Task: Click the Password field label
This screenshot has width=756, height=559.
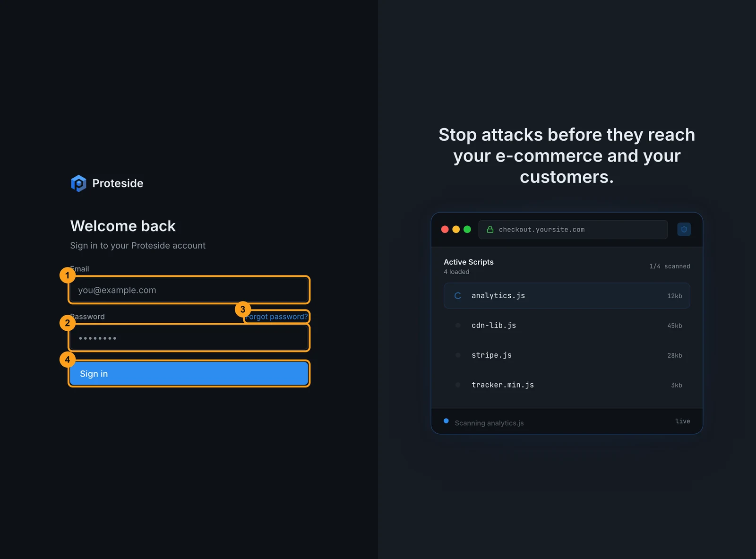Action: [87, 317]
